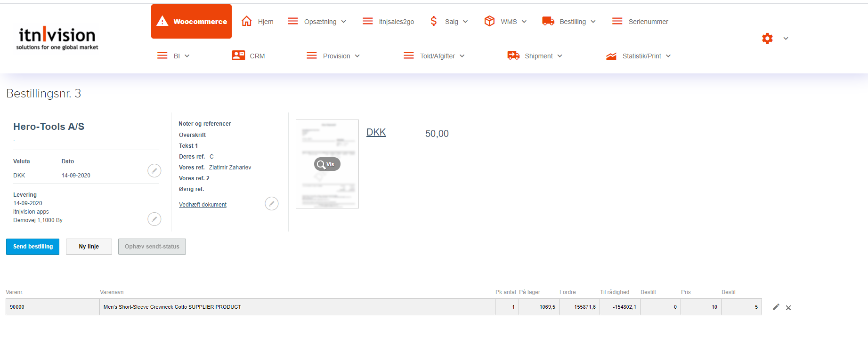Screen dimensions: 868x352
Task: Click the Shipment truck icon
Action: (513, 56)
